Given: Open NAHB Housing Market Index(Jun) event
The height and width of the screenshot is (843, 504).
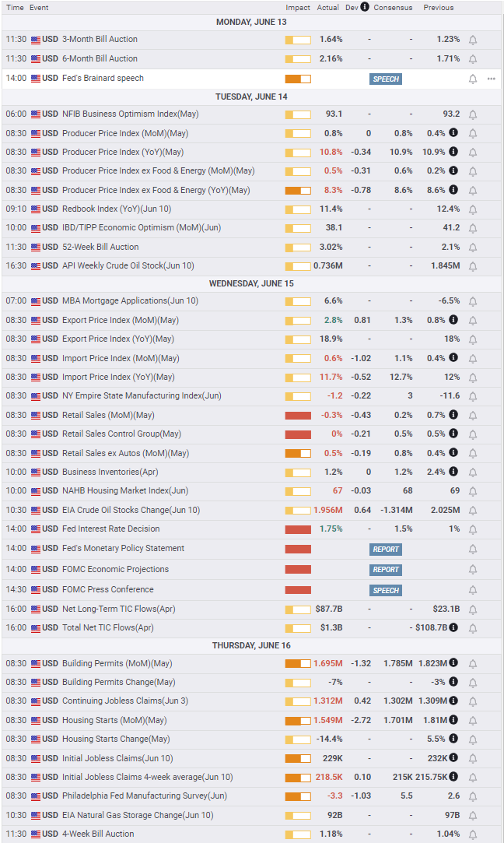Looking at the screenshot, I should (x=125, y=491).
